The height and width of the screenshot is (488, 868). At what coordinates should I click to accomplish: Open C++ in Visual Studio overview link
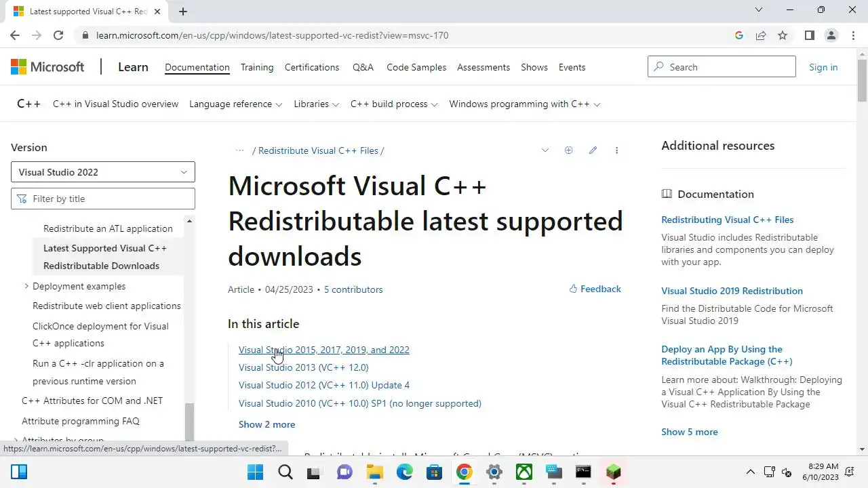(x=115, y=104)
